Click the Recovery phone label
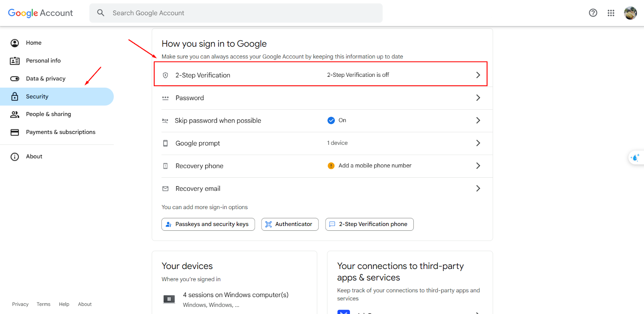Image resolution: width=644 pixels, height=314 pixels. [199, 166]
